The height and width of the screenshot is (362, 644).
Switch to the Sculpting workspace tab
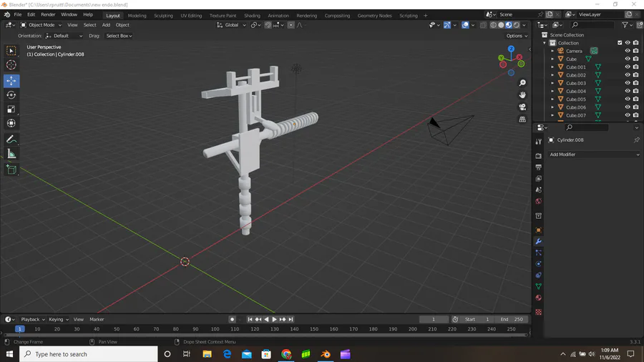click(x=163, y=16)
